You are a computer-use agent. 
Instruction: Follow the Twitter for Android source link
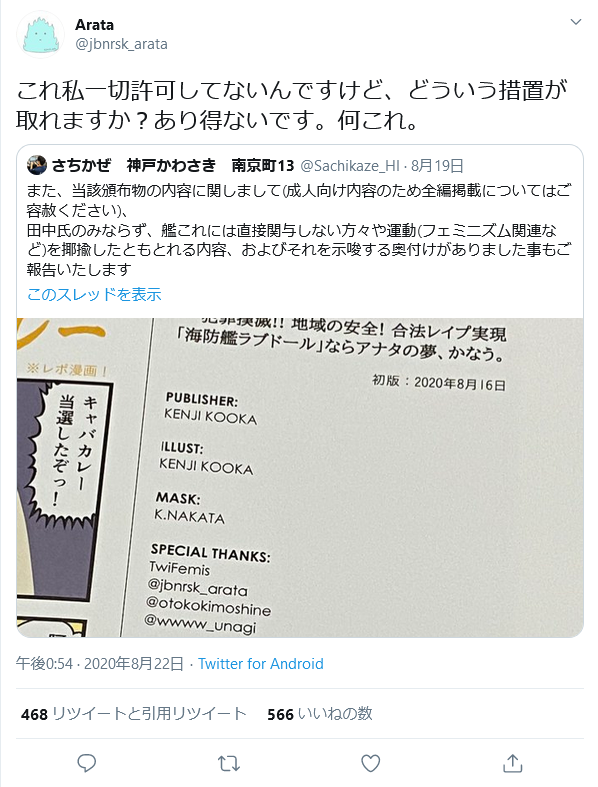click(x=261, y=664)
